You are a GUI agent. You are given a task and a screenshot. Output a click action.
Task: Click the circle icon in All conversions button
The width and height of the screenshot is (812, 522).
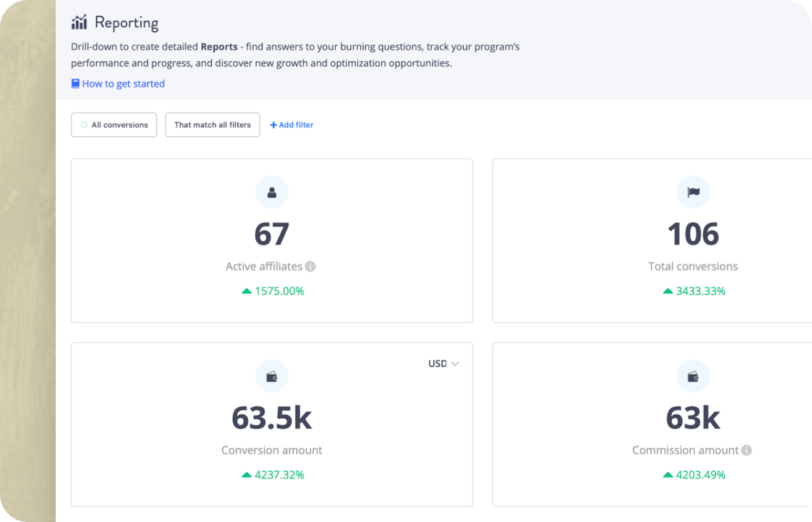pyautogui.click(x=84, y=125)
